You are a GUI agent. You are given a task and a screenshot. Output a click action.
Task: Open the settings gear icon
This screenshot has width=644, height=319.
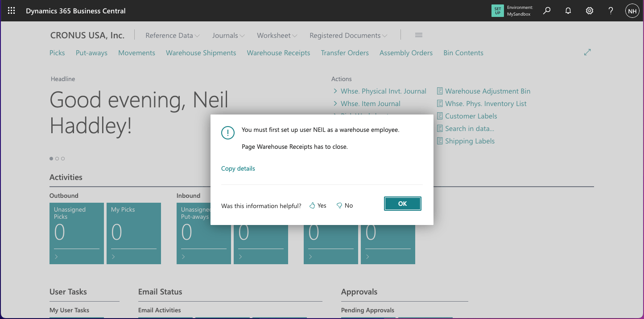pos(590,11)
